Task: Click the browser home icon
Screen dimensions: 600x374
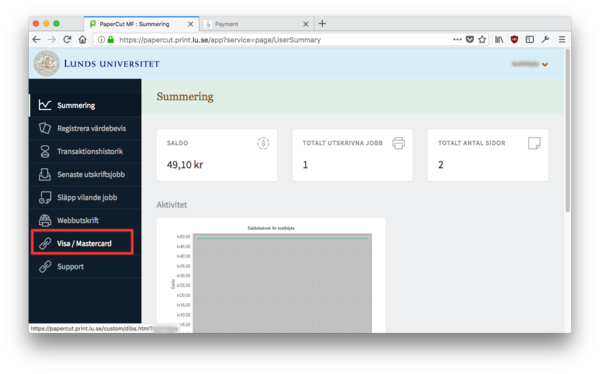Action: point(82,39)
